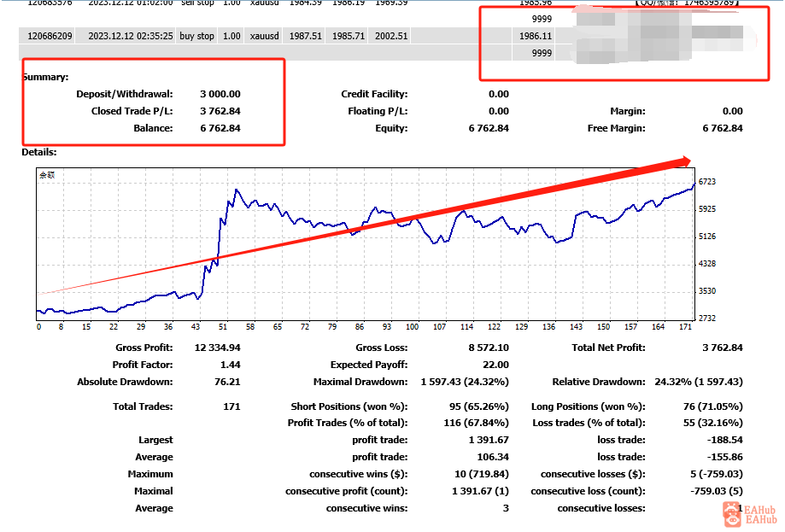Viewport: 785px width, 532px height.
Task: Click the Balance value 6 762.84
Action: [220, 128]
